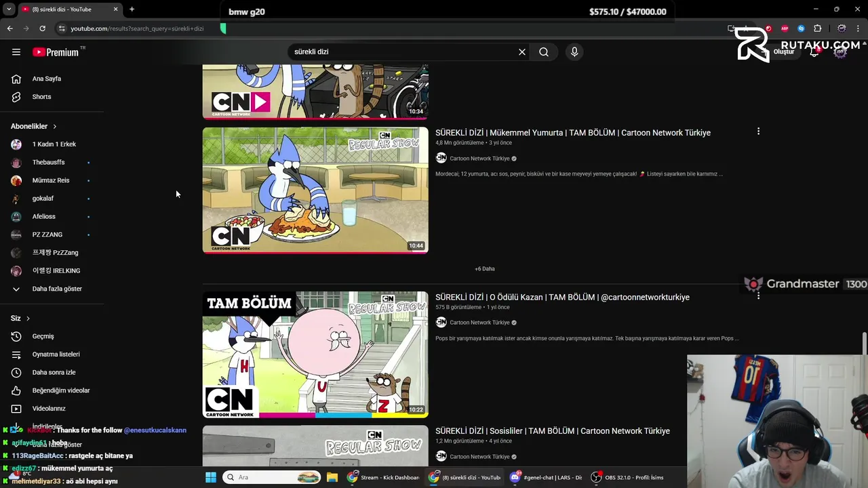
Task: Play the Sosisliler video thumbnail
Action: tap(315, 445)
